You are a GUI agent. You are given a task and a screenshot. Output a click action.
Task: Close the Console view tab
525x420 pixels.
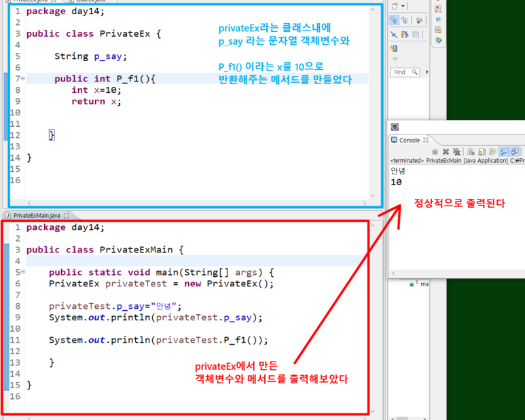[x=426, y=140]
